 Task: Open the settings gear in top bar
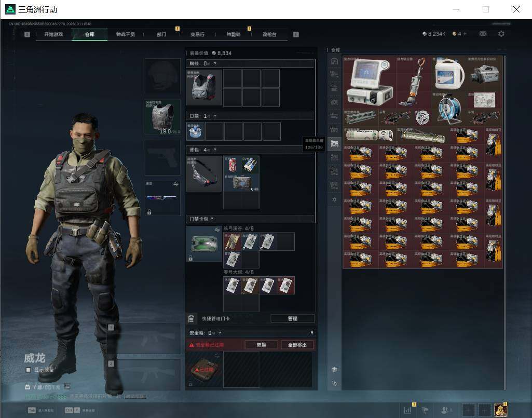click(x=501, y=34)
